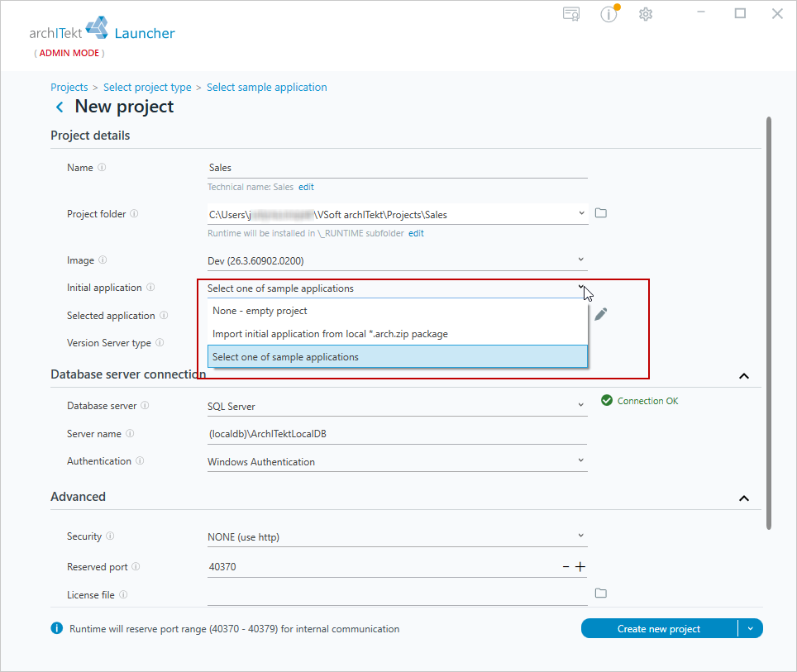The image size is (797, 672).
Task: Choose Import initial application from local package
Action: pos(398,334)
